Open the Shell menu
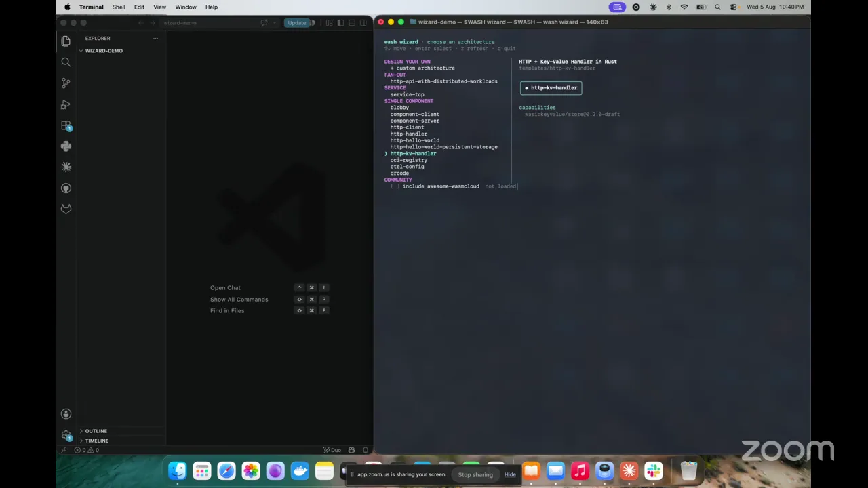The image size is (868, 488). pos(119,7)
